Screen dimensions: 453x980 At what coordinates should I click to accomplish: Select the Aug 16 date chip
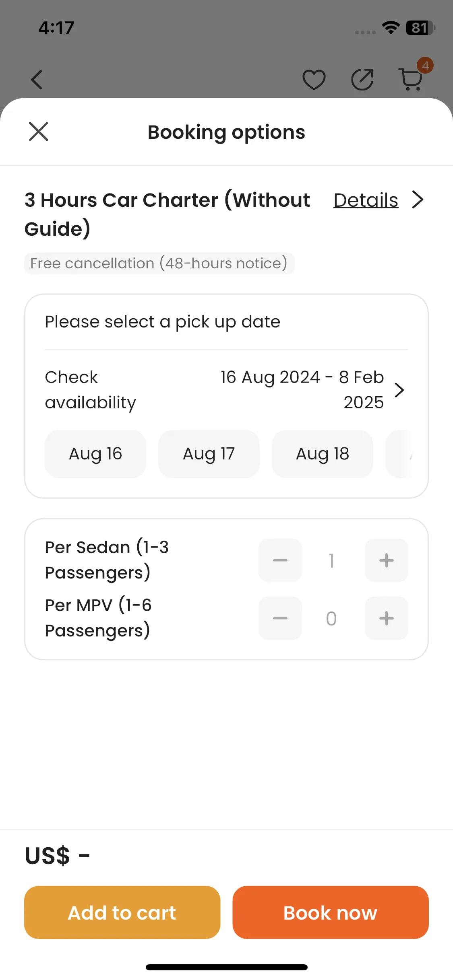[x=95, y=454]
